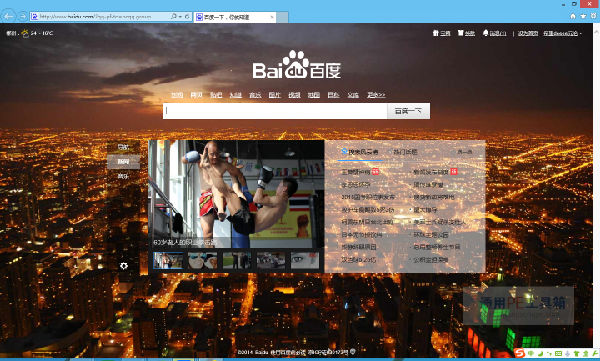Expand the account name dropdown at top right
The image size is (600, 361).
(562, 33)
